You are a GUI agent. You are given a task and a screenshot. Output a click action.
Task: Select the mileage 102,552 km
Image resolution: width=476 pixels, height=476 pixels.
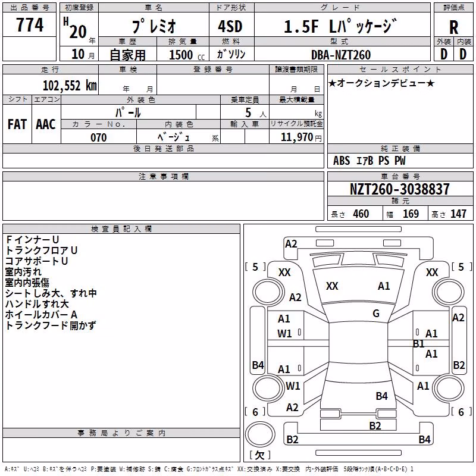pyautogui.click(x=70, y=85)
